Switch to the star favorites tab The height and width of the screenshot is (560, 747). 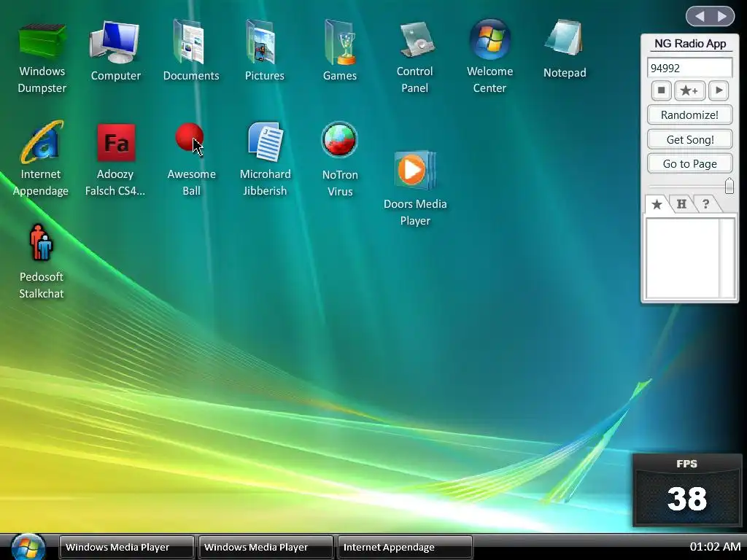[657, 204]
